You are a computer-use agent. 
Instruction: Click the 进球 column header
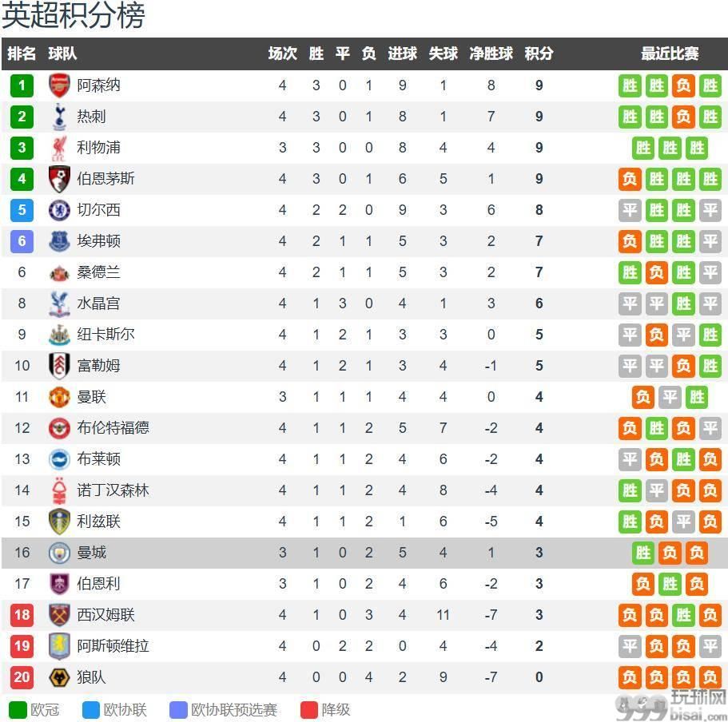click(402, 54)
